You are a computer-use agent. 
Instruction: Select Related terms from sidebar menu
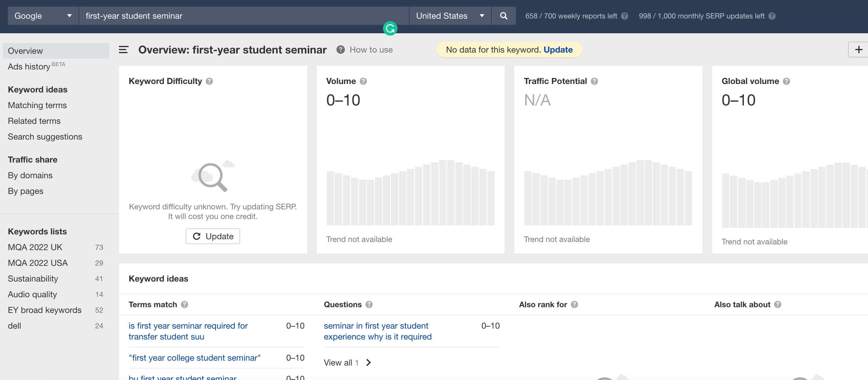point(34,121)
